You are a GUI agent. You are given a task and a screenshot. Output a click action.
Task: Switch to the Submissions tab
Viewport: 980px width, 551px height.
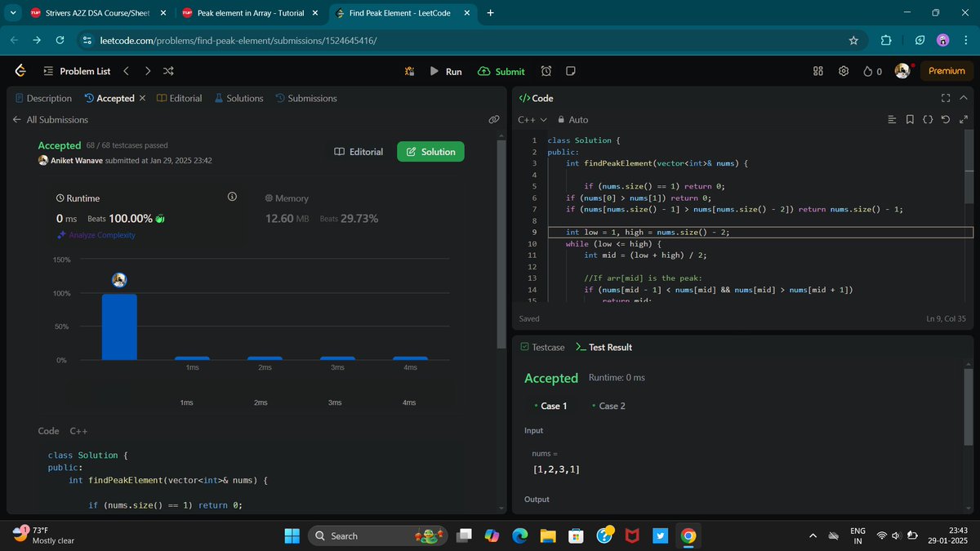click(x=306, y=98)
